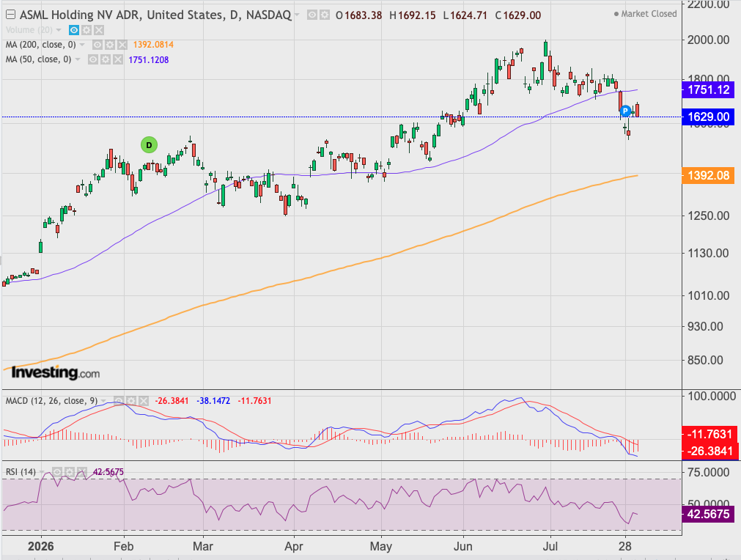The height and width of the screenshot is (560, 741).
Task: Open Volume (20) indicator settings gear
Action: pos(86,30)
